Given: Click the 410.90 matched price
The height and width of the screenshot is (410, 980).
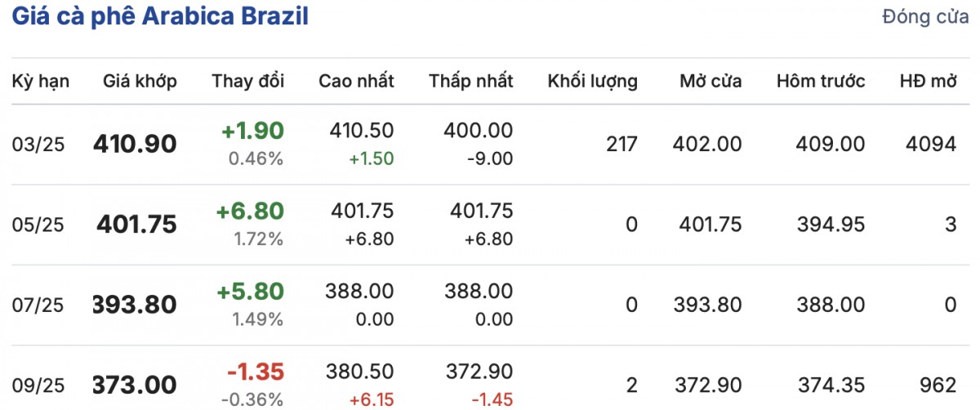Looking at the screenshot, I should [x=135, y=145].
